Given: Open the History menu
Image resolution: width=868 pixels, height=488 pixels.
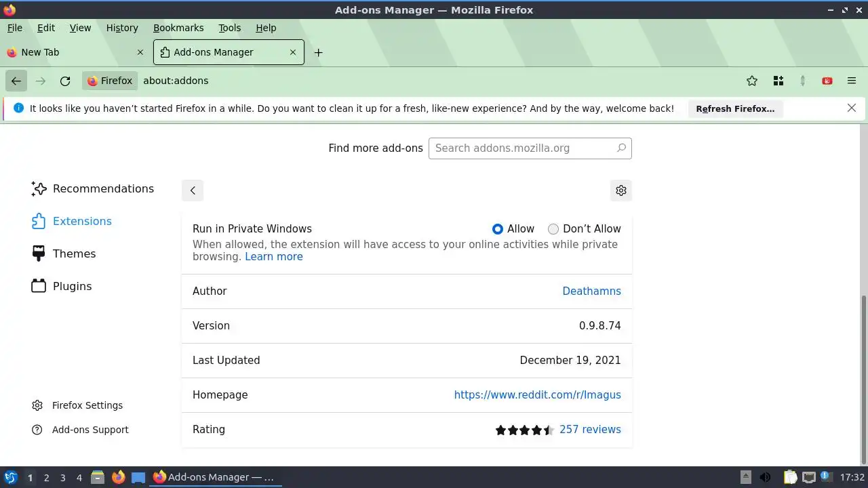Looking at the screenshot, I should [122, 28].
